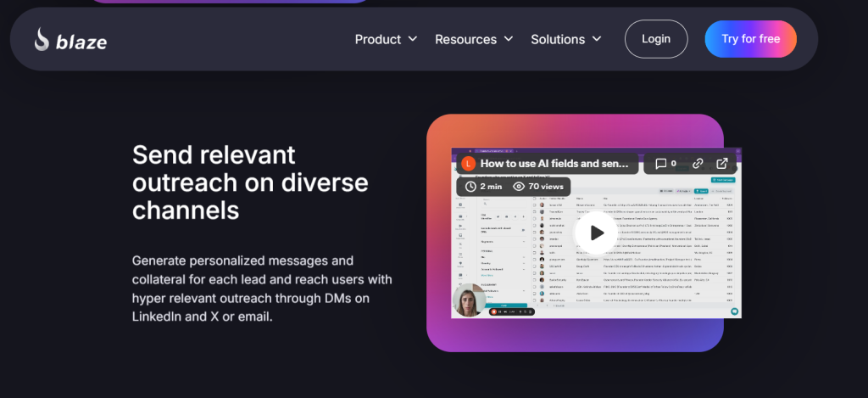This screenshot has height=398, width=868.
Task: Open video in new tab icon
Action: coord(722,163)
